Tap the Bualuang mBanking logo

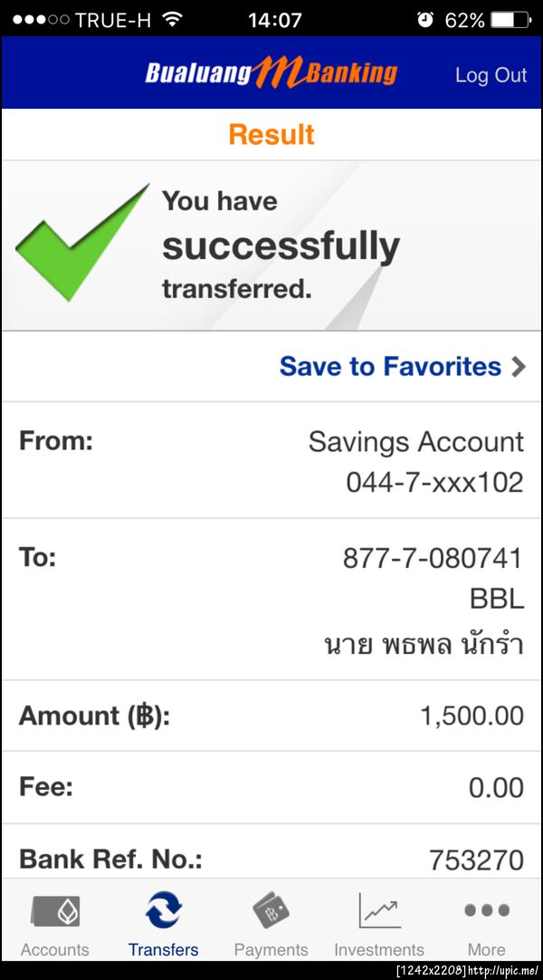click(271, 73)
